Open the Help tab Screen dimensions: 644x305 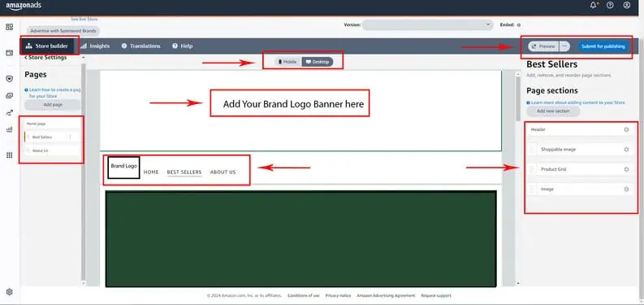point(183,46)
